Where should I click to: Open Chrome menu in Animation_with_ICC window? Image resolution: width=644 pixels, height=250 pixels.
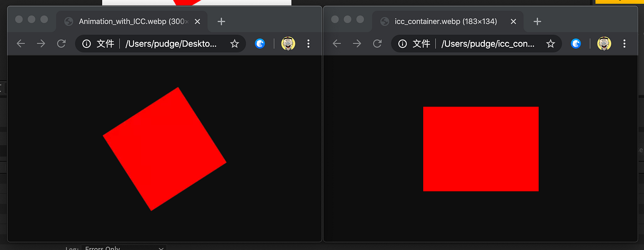[x=308, y=44]
